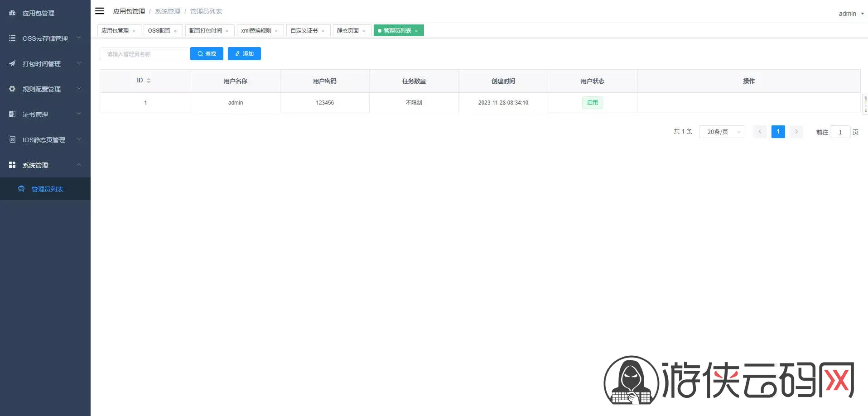Open the 20条/页 page size dropdown

point(721,132)
